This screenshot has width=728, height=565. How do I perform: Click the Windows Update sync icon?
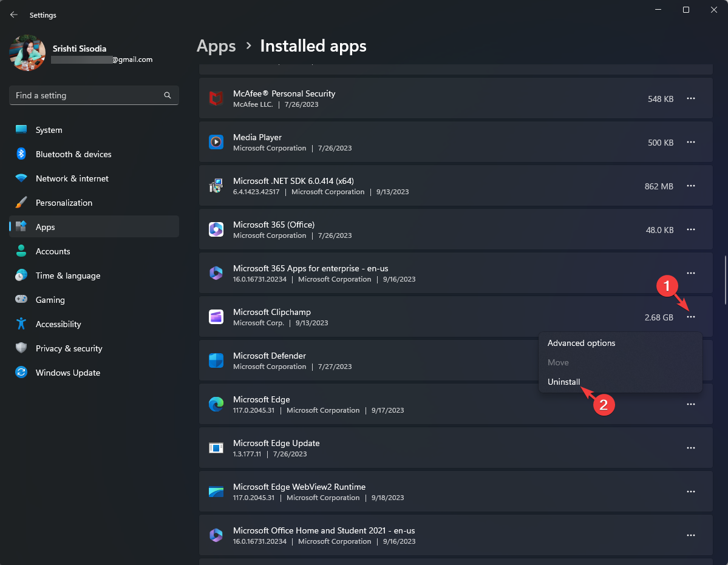click(21, 372)
